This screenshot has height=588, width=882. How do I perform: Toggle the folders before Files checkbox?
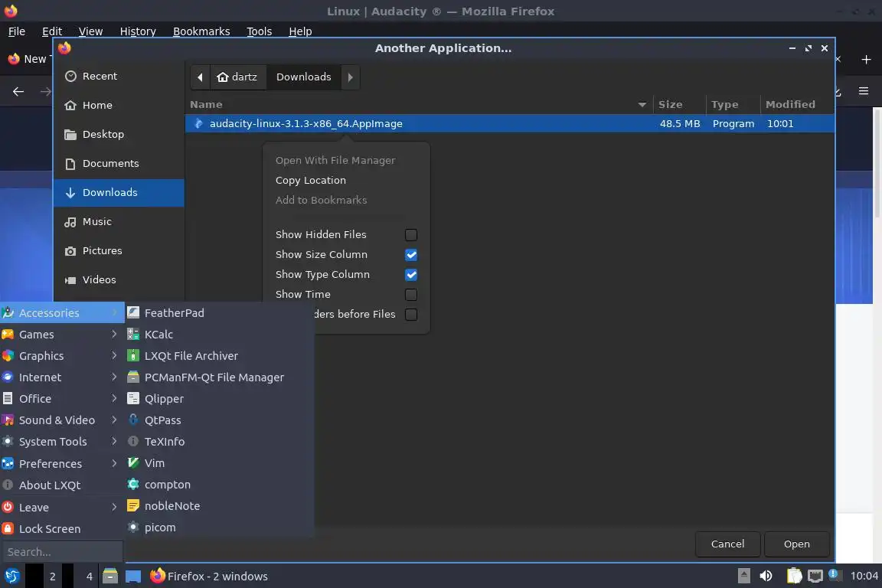(411, 315)
